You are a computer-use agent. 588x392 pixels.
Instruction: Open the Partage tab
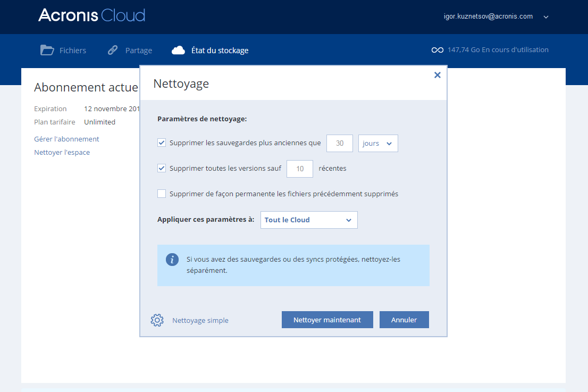(138, 51)
